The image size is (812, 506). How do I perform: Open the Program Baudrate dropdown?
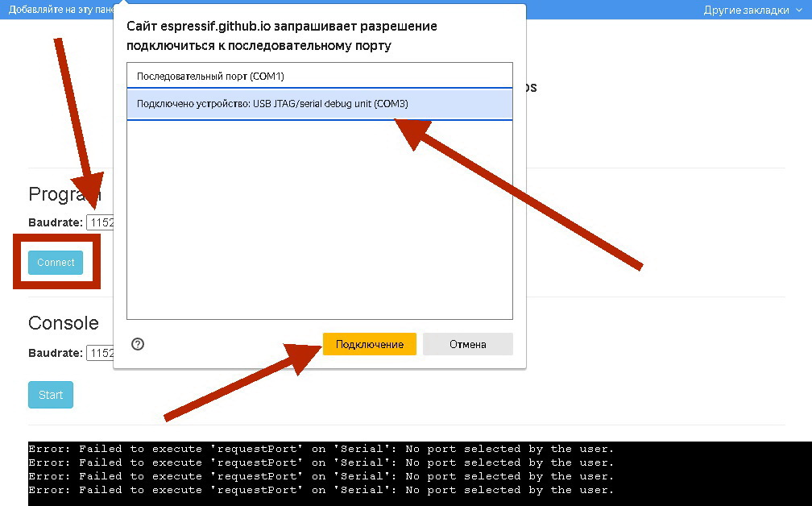click(100, 222)
